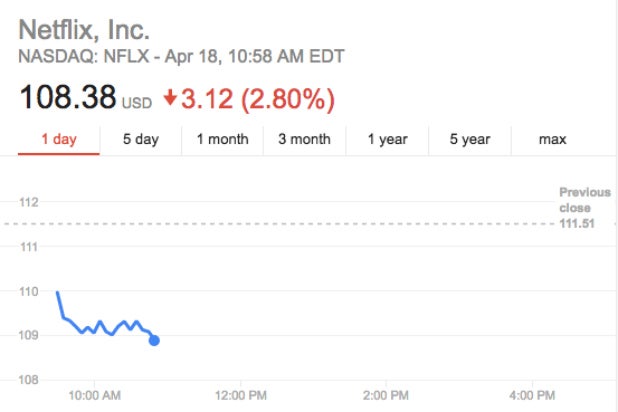
Task: Open the 1 month chart range
Action: tap(222, 139)
